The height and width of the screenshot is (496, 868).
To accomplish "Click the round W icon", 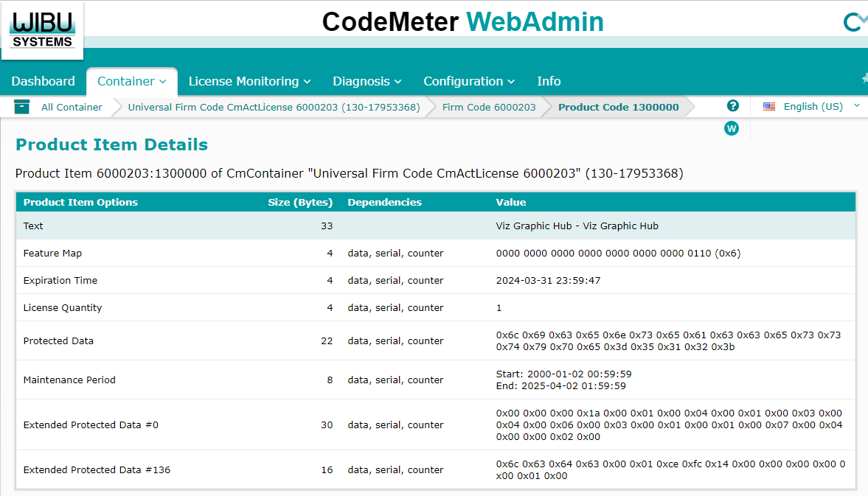I will (732, 128).
